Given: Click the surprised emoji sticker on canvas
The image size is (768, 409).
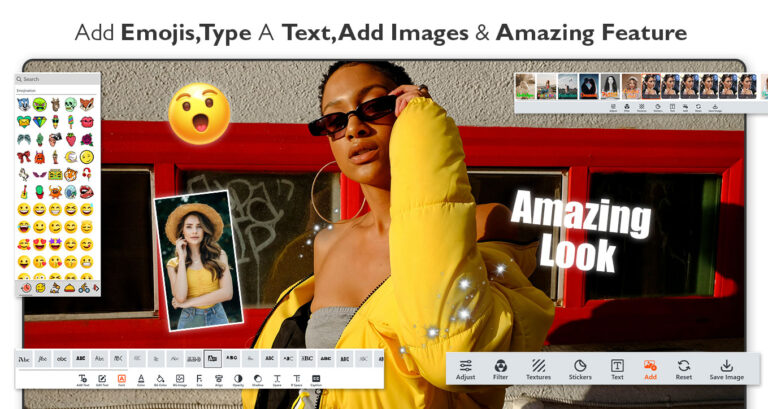Looking at the screenshot, I should coord(199,113).
